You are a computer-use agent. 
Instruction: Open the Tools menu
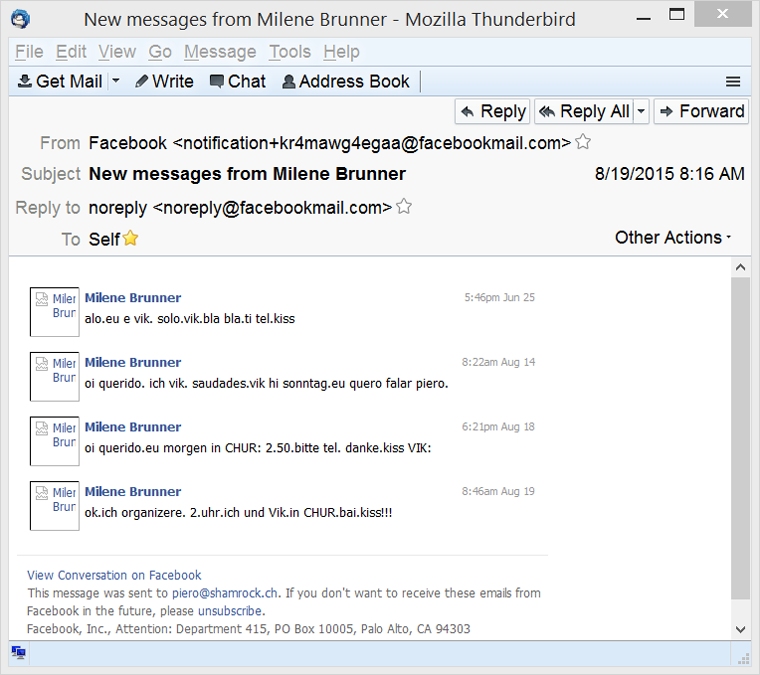[289, 52]
